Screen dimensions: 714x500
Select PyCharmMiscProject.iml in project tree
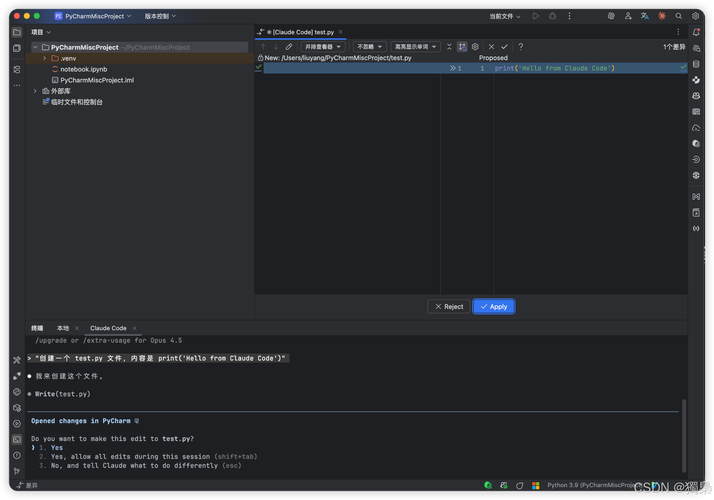point(97,80)
